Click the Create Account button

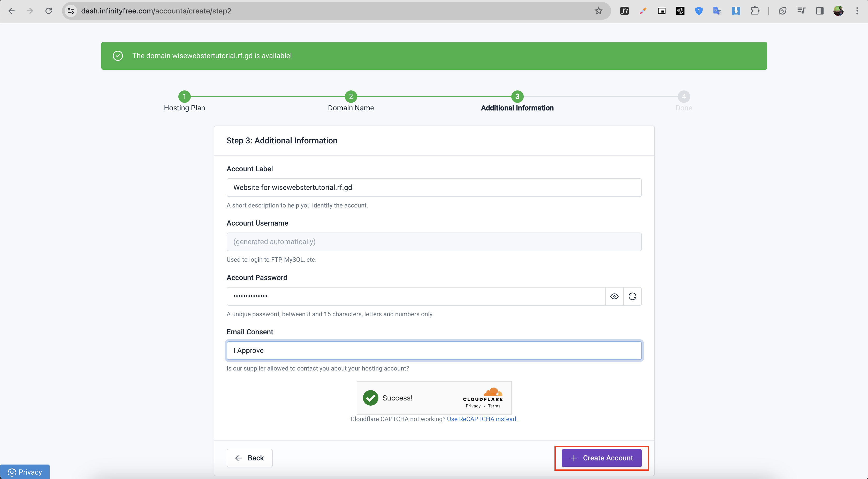[601, 458]
